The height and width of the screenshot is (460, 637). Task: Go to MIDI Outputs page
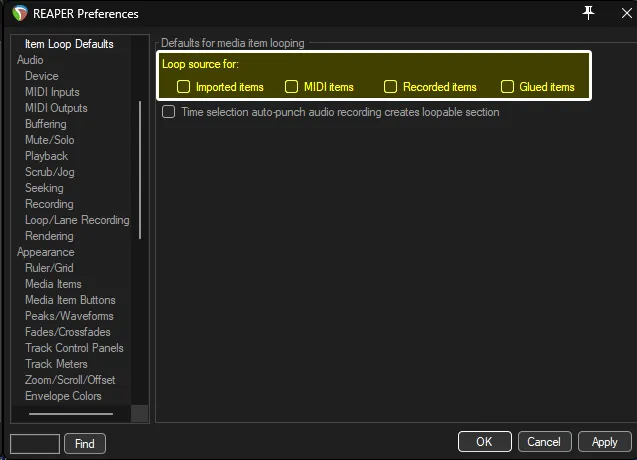point(56,108)
